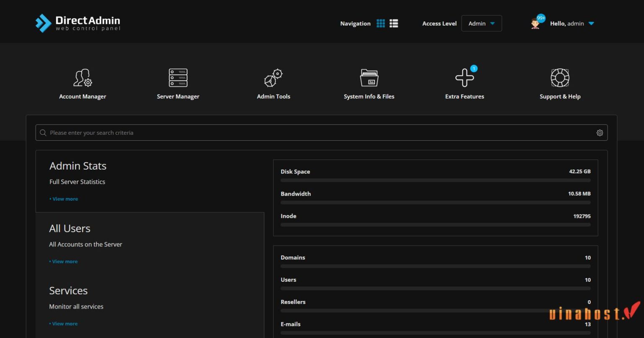Click View more under Services
The image size is (644, 338).
click(x=65, y=324)
